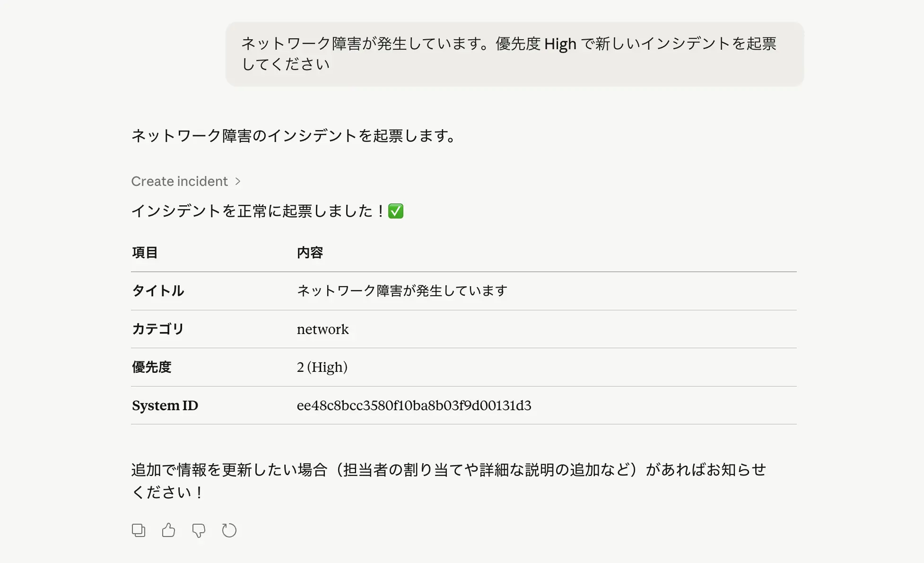Give the response a thumbs down
924x563 pixels.
pyautogui.click(x=199, y=530)
